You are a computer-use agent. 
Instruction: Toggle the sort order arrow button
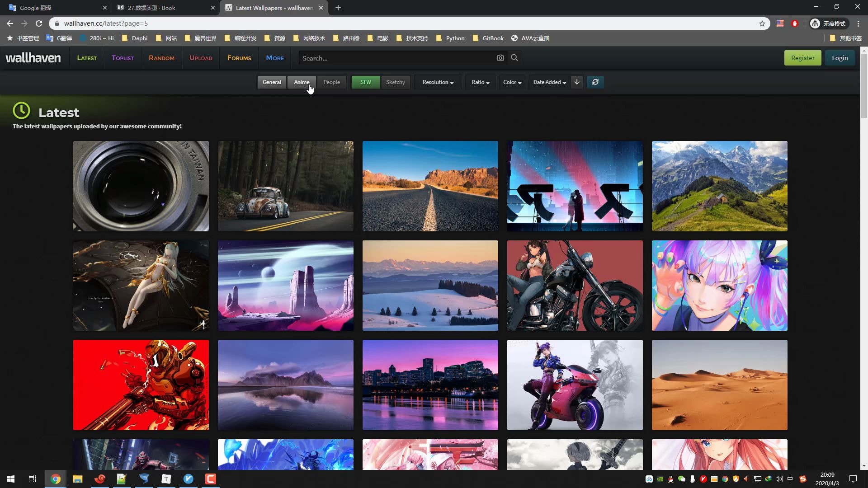tap(577, 82)
